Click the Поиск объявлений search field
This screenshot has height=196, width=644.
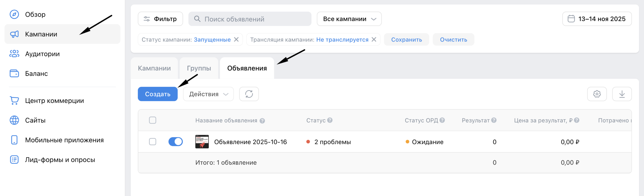[x=250, y=19]
